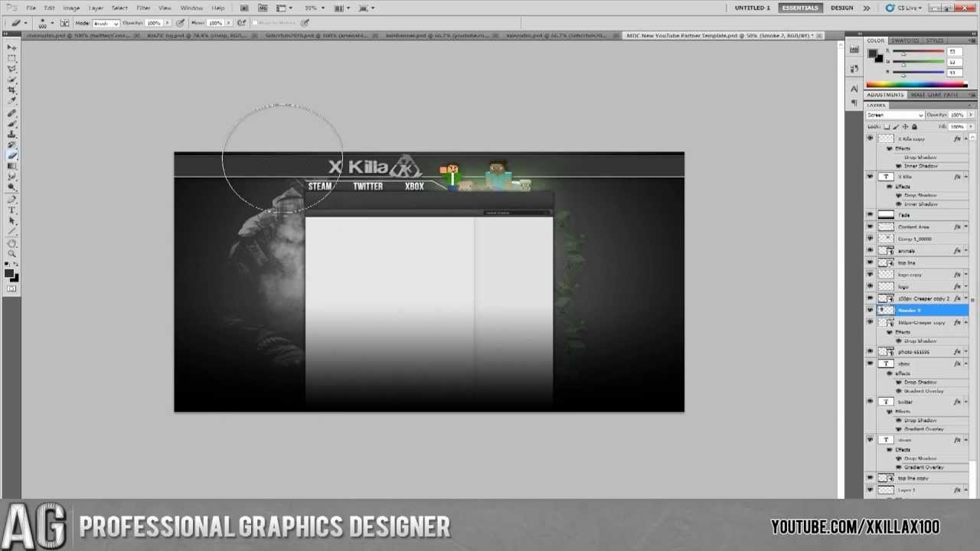This screenshot has height=551, width=980.
Task: Select the Move tool
Action: pyautogui.click(x=11, y=47)
